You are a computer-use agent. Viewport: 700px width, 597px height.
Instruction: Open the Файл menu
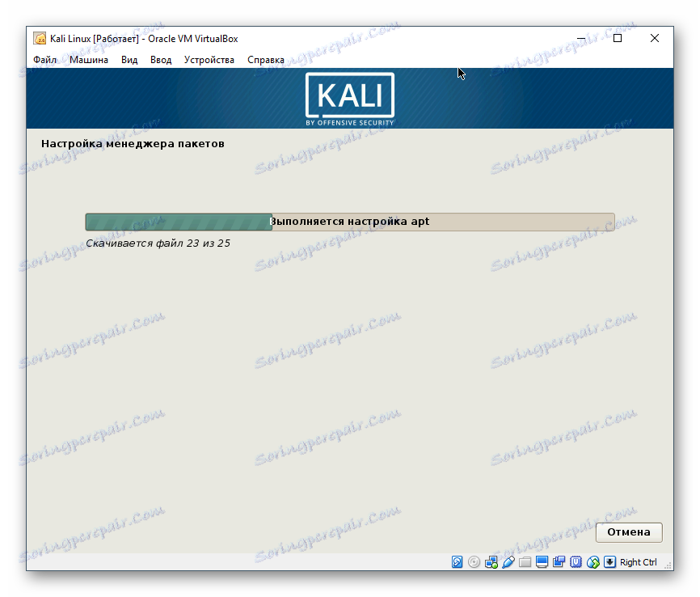click(44, 60)
